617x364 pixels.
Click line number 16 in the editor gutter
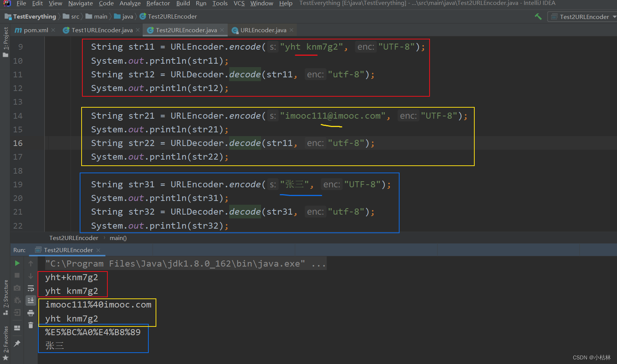pos(17,143)
